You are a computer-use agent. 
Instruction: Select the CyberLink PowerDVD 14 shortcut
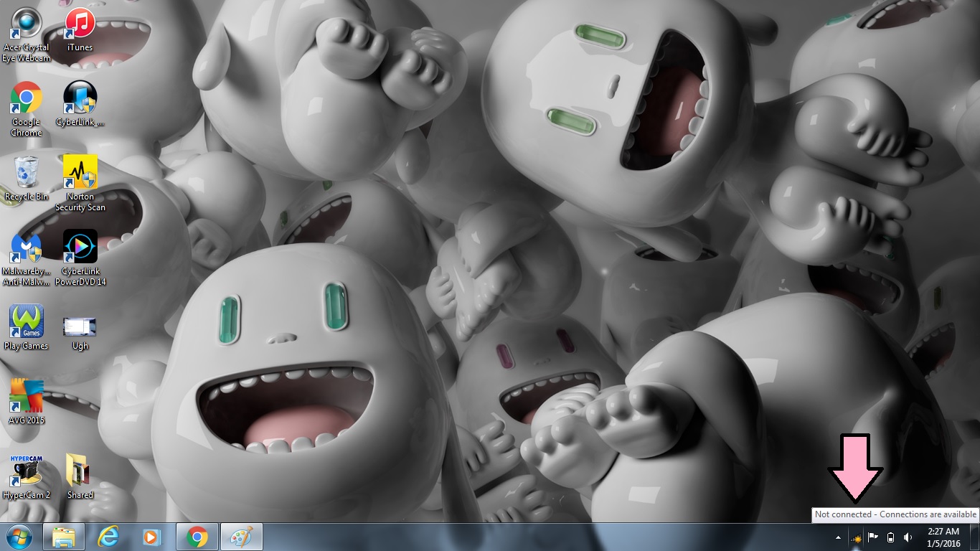(x=80, y=259)
